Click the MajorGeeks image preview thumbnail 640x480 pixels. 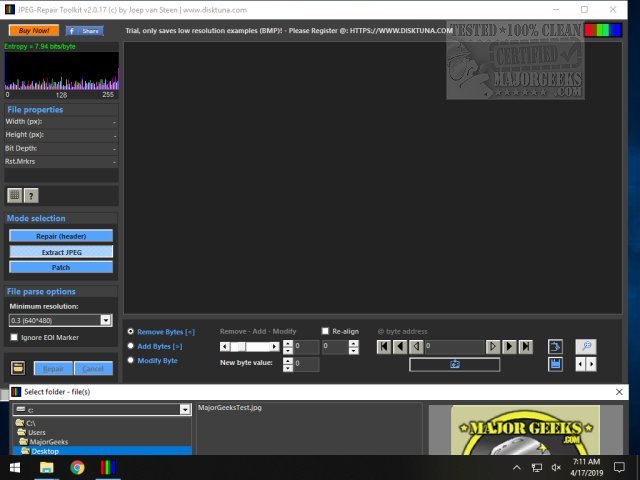(x=526, y=430)
